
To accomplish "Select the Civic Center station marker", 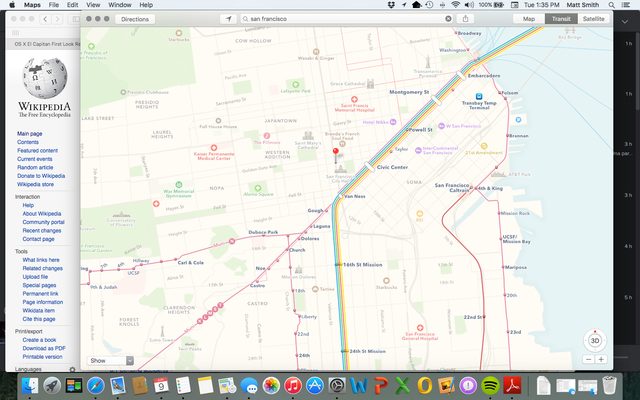I will coord(369,167).
